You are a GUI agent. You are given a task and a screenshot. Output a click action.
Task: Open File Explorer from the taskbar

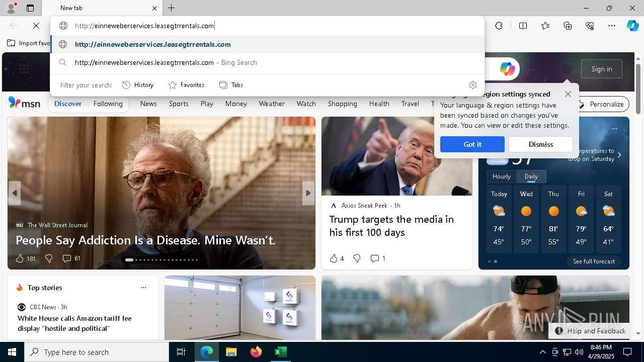231,352
